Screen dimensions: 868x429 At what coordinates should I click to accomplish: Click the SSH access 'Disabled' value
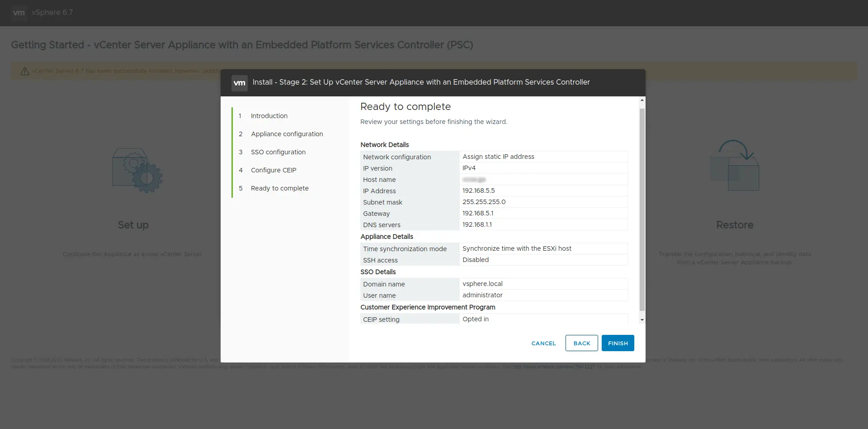(476, 260)
